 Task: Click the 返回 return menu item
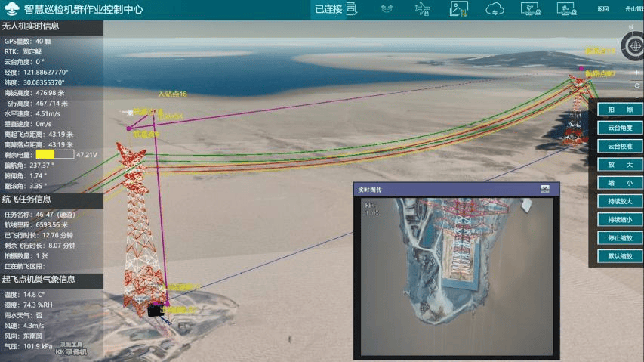pos(602,9)
